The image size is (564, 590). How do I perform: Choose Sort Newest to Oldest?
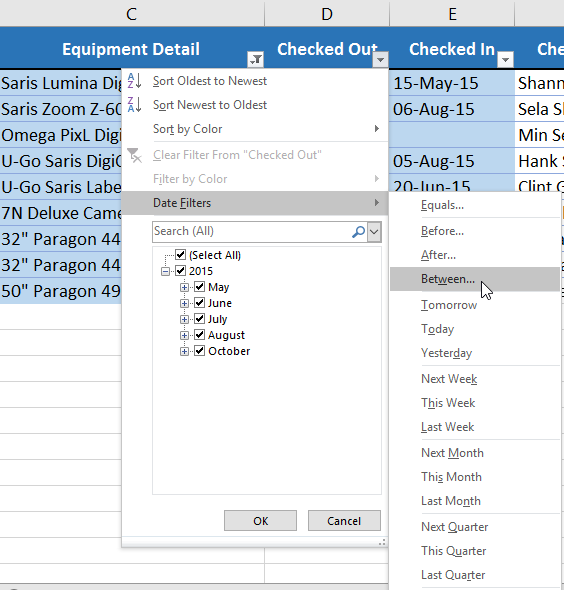pos(255,105)
